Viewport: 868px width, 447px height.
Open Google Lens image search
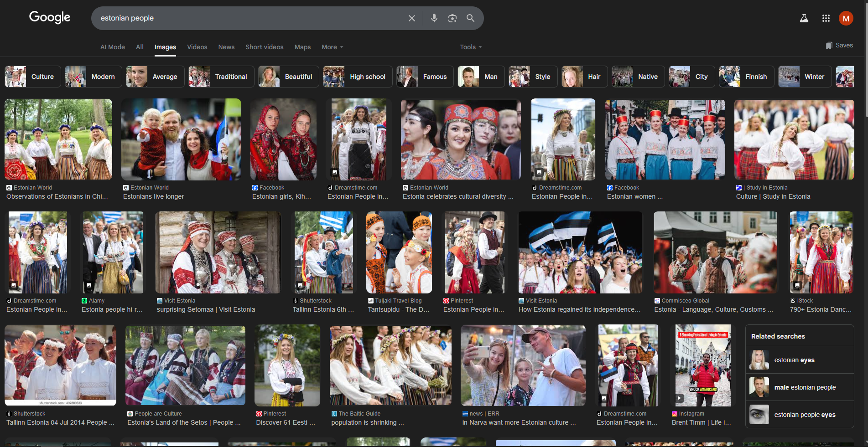coord(452,18)
